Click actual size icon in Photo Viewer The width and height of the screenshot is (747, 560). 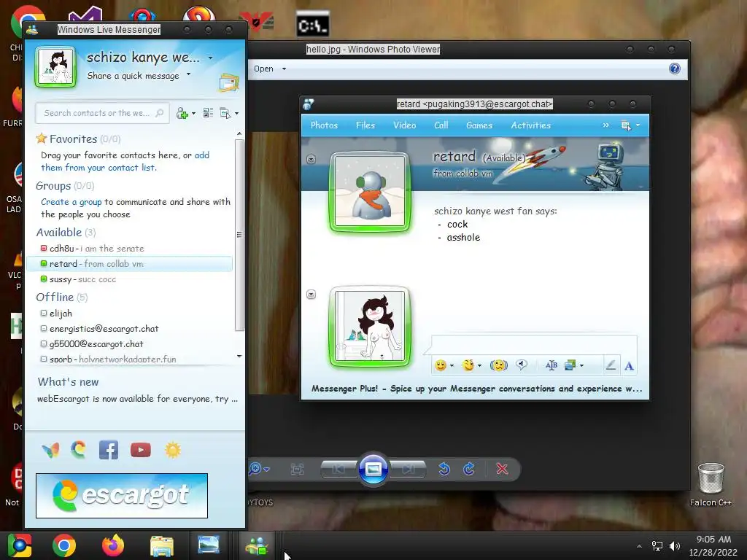298,470
